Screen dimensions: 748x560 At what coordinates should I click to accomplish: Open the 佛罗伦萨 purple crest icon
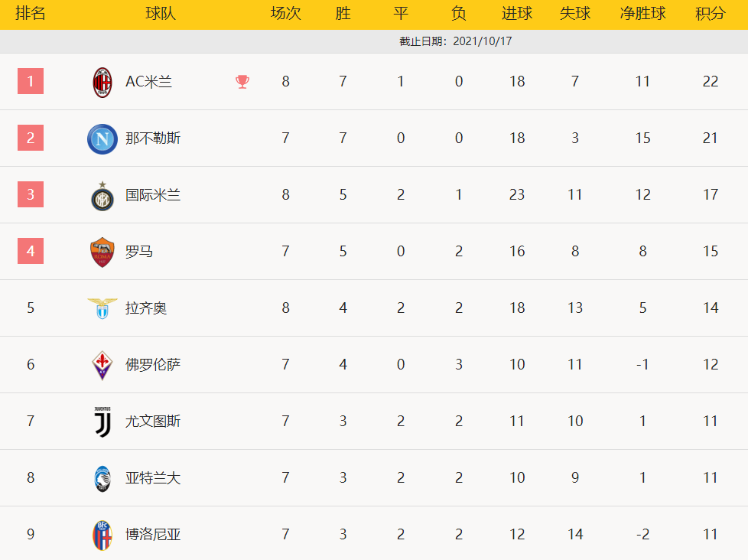(102, 366)
